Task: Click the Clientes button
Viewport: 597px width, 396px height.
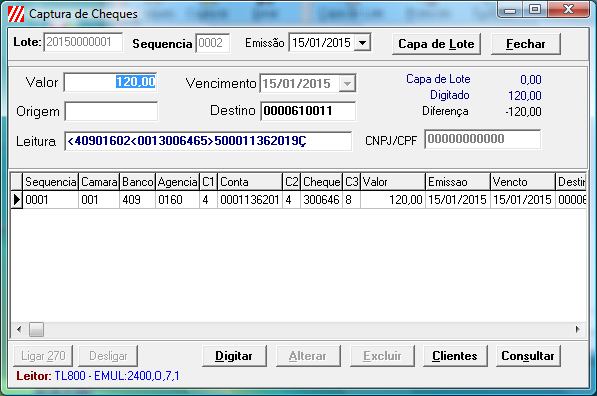Action: pos(455,356)
